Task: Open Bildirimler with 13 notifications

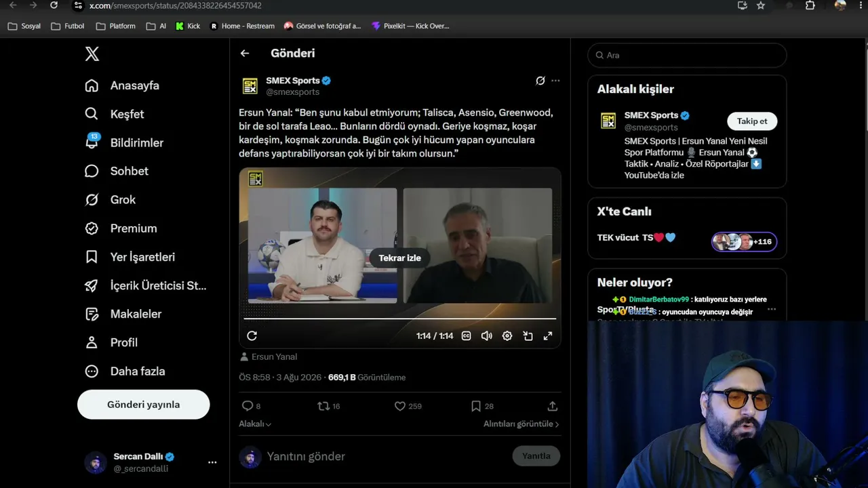Action: (x=124, y=143)
